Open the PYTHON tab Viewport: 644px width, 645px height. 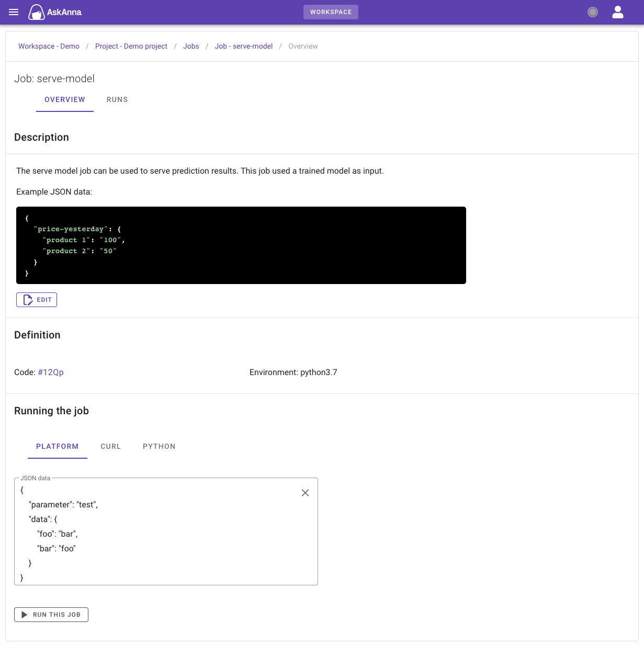tap(159, 446)
